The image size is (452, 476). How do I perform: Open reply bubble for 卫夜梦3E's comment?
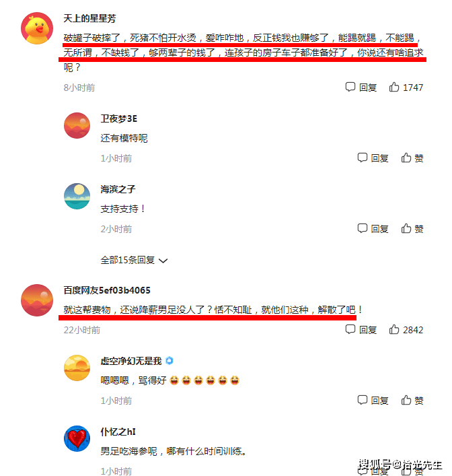pyautogui.click(x=373, y=158)
